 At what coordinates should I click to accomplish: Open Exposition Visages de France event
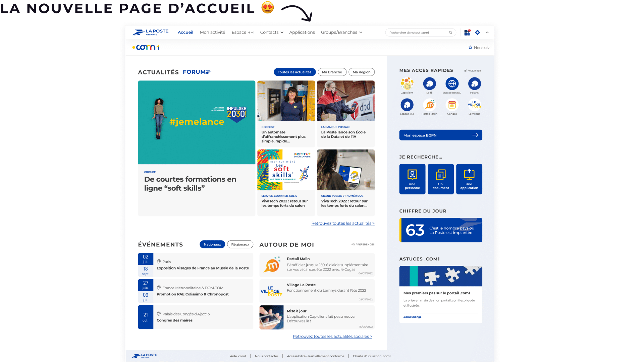point(196,265)
